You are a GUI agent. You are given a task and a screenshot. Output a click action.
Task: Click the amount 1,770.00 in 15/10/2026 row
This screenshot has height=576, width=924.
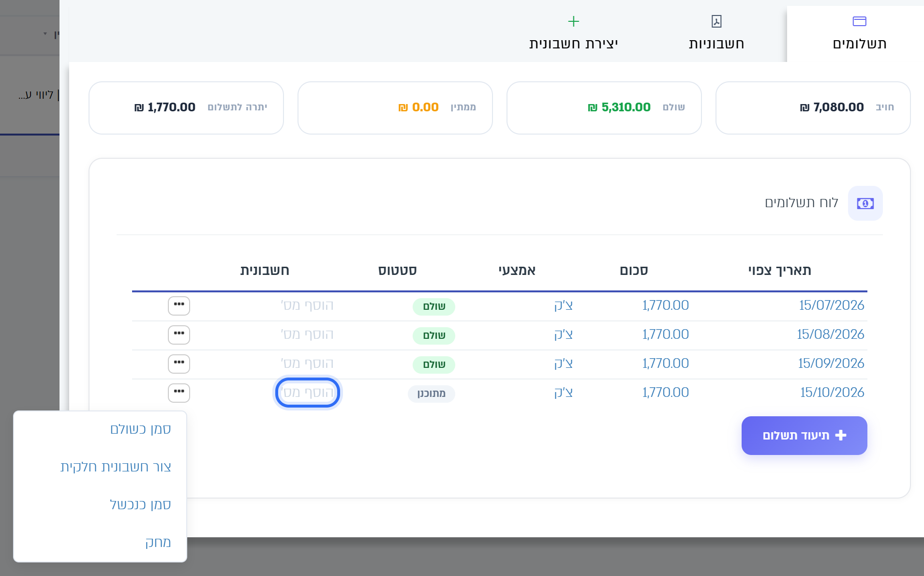[x=666, y=393]
